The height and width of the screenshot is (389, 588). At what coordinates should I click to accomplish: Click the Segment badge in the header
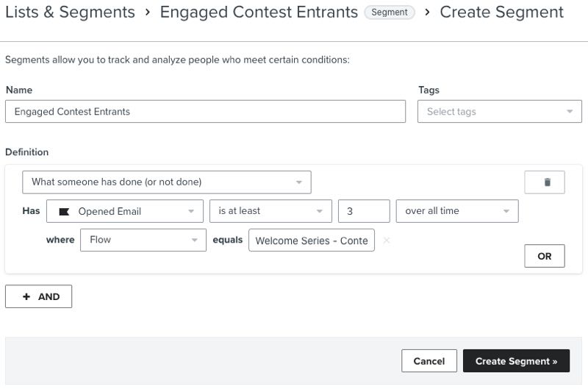point(390,13)
